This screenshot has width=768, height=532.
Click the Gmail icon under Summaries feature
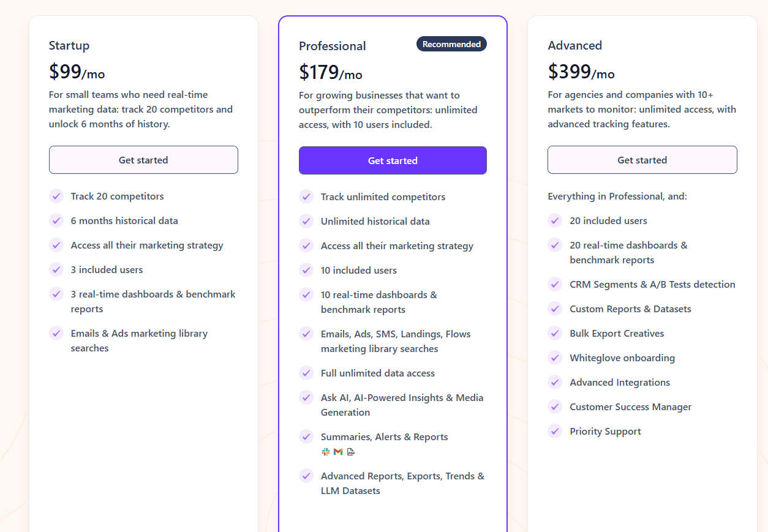(337, 451)
